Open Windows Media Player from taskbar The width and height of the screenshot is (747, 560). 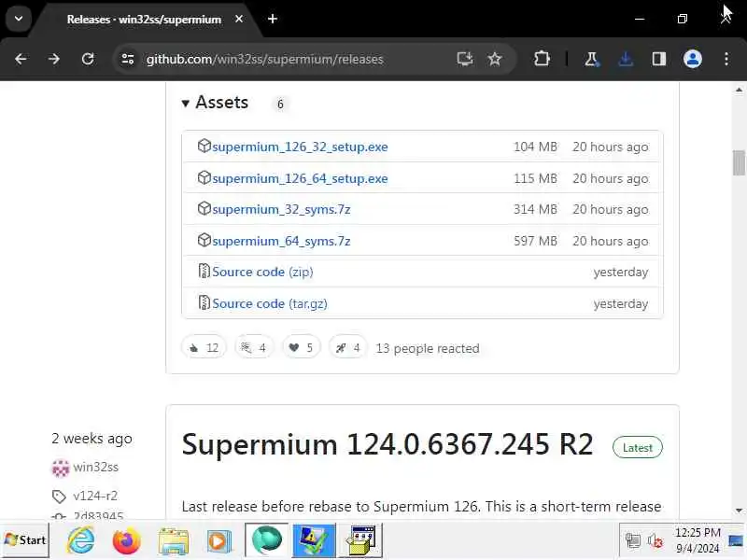(218, 541)
